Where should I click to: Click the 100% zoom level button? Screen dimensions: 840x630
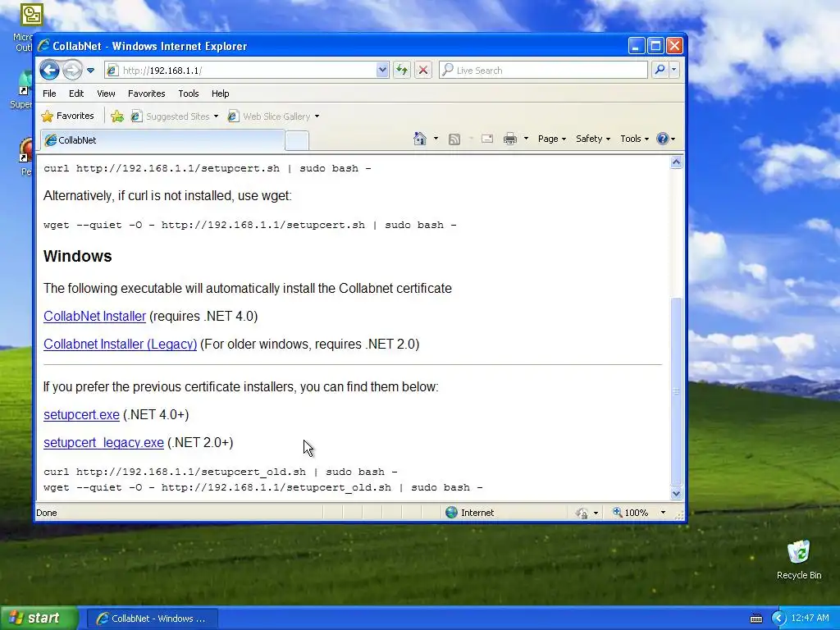pyautogui.click(x=631, y=513)
